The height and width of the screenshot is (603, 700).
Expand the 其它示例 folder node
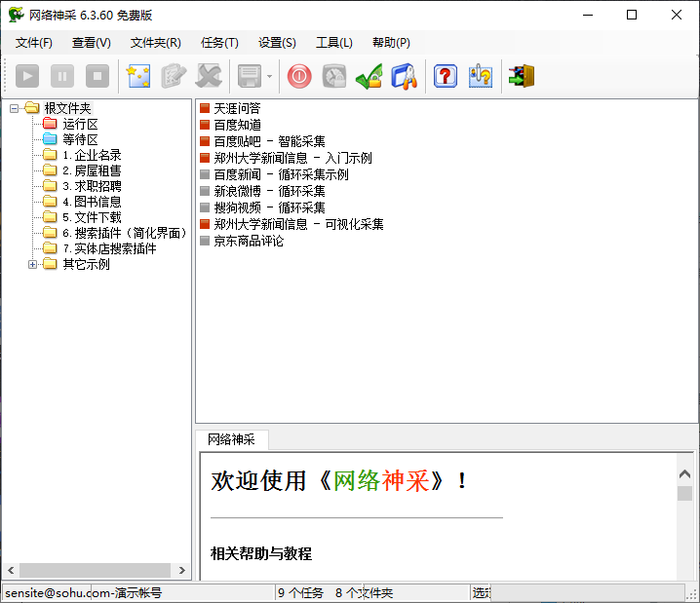pyautogui.click(x=32, y=264)
